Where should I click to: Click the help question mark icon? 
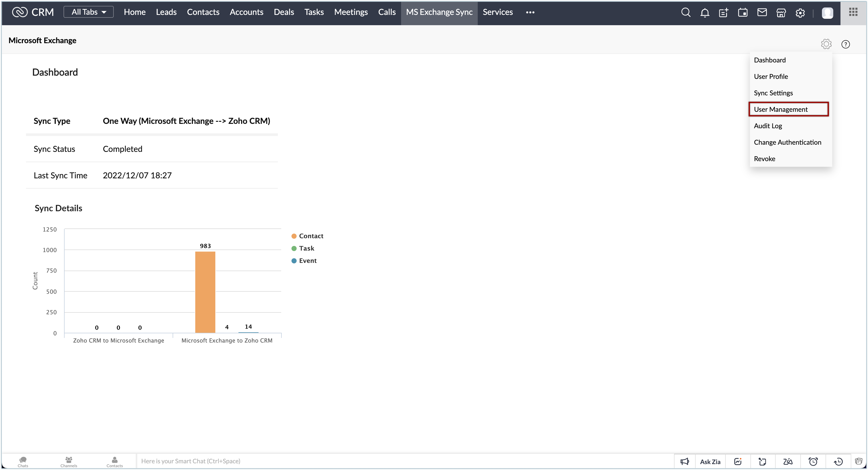click(x=845, y=44)
